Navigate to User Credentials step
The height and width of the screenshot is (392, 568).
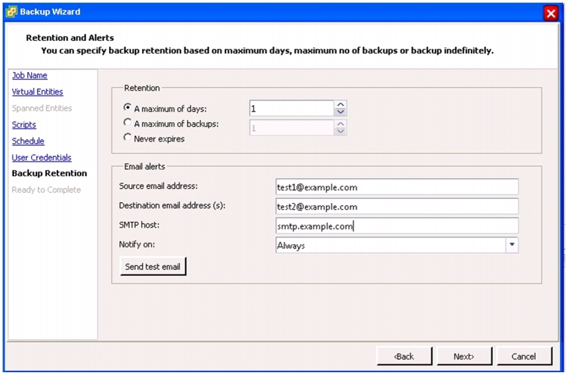click(x=42, y=158)
